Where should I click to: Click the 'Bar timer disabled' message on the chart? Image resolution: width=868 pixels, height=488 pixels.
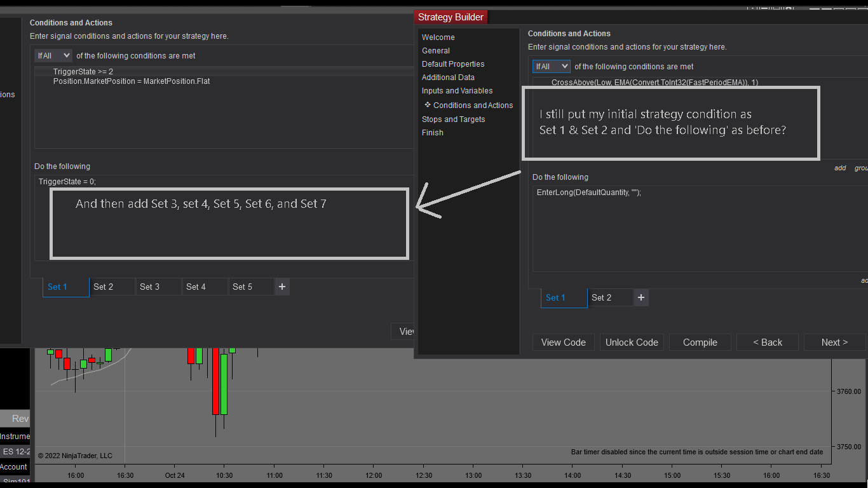(697, 452)
